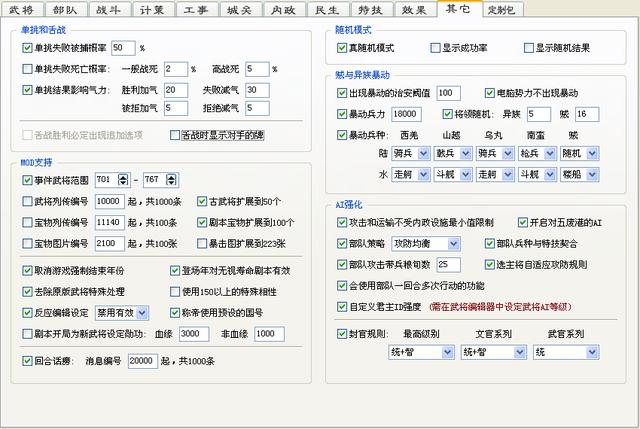Click the 胜利加气 value field
The height and width of the screenshot is (429, 640).
[173, 90]
